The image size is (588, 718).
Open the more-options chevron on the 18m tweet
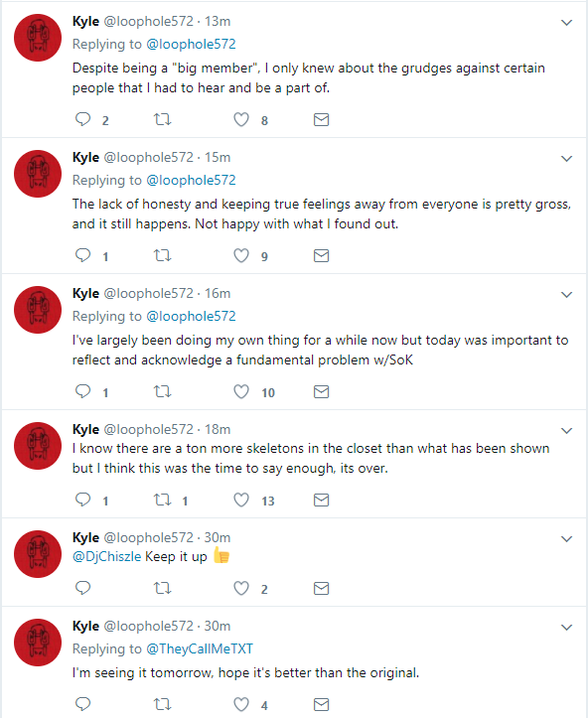click(567, 430)
